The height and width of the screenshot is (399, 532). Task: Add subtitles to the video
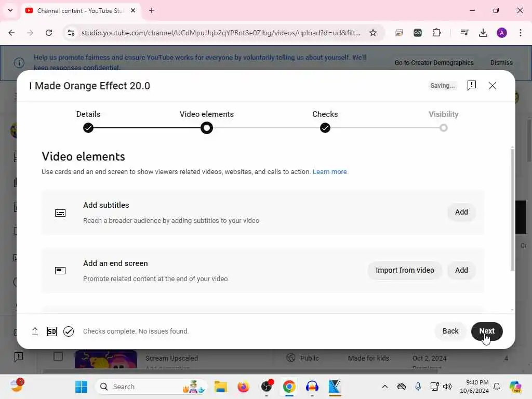coord(461,212)
